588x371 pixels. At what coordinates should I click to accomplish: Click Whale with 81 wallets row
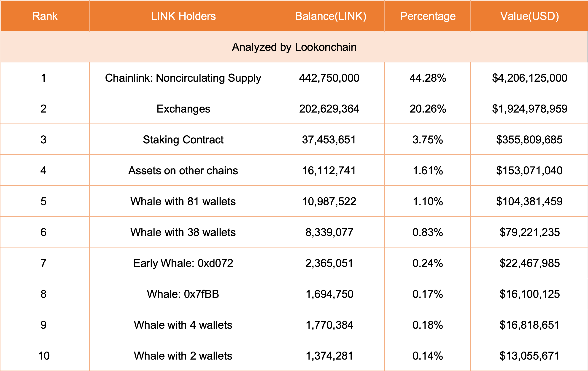pyautogui.click(x=183, y=201)
